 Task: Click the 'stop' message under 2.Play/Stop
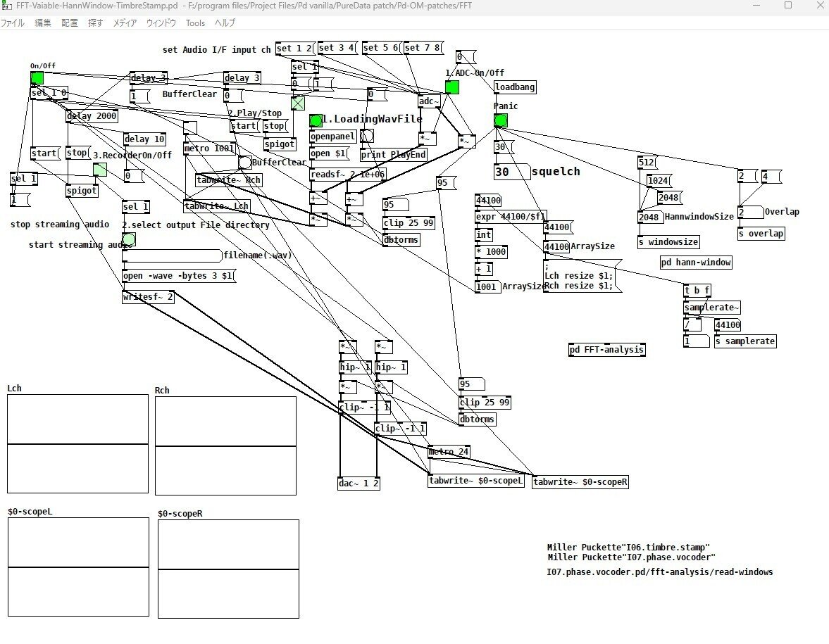coord(275,126)
